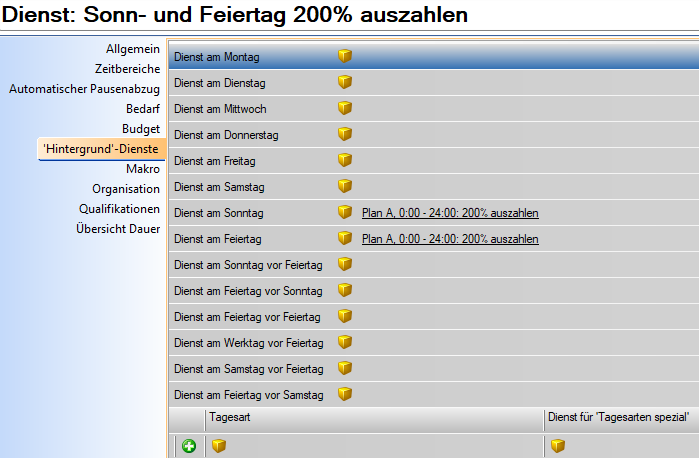Select the 'Dienst am Feiertag' row label
The width and height of the screenshot is (699, 458).
(x=218, y=239)
